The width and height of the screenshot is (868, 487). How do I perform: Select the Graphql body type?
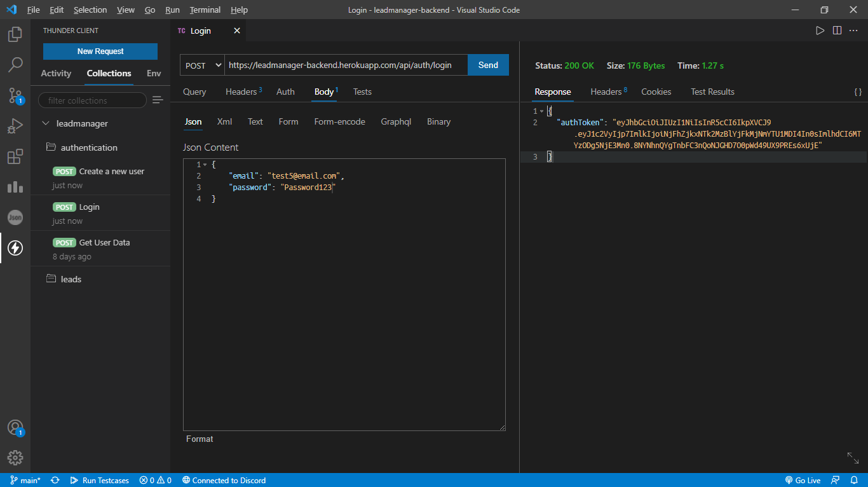396,121
